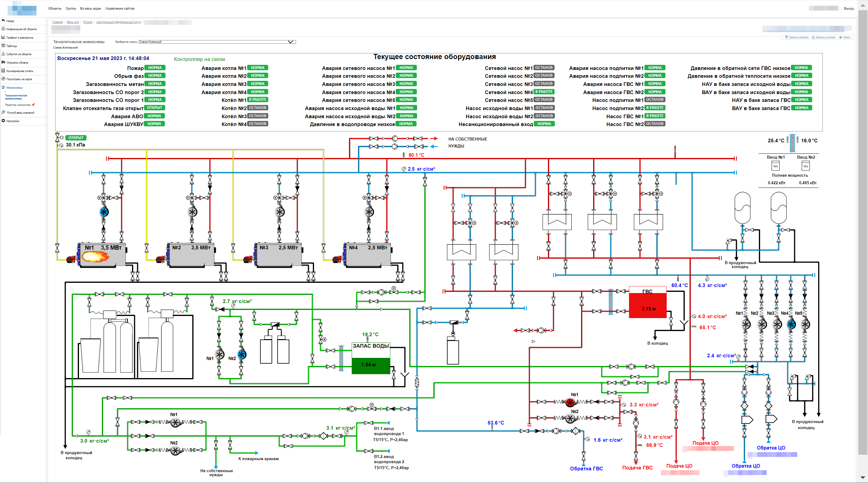The image size is (868, 483).
Task: Open the Схема Котельной scheme dropdown
Action: 217,42
